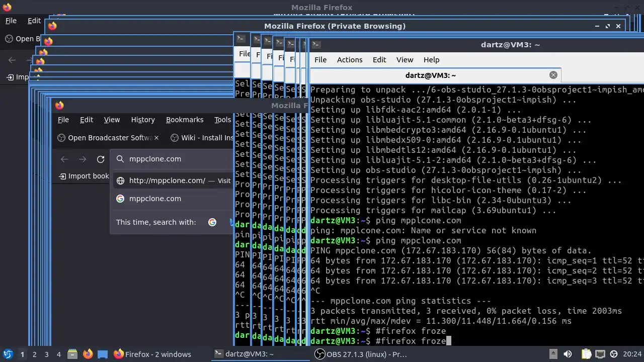This screenshot has height=362, width=644.
Task: Open the LXQt application menu
Action: pyautogui.click(x=8, y=354)
